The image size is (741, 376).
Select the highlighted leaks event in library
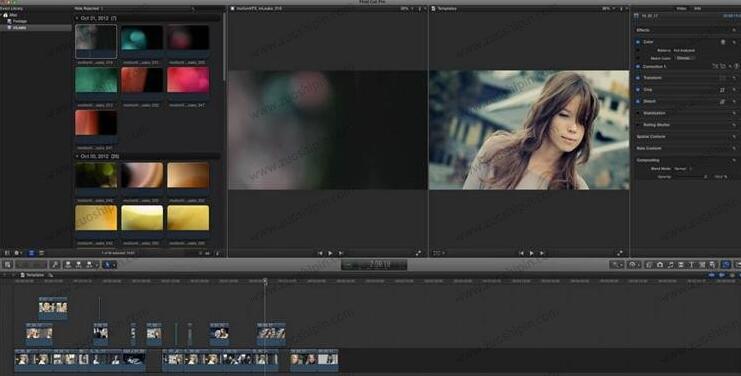19,28
